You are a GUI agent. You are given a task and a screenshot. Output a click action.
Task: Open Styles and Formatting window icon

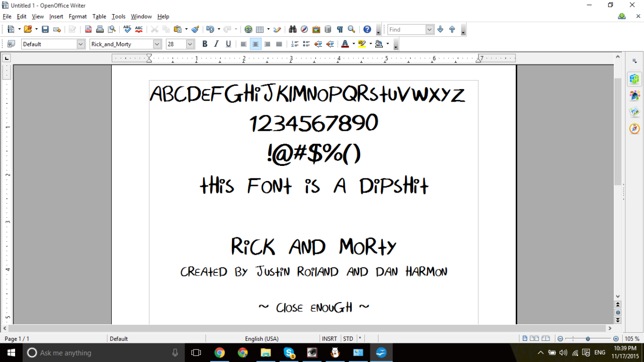pyautogui.click(x=11, y=44)
